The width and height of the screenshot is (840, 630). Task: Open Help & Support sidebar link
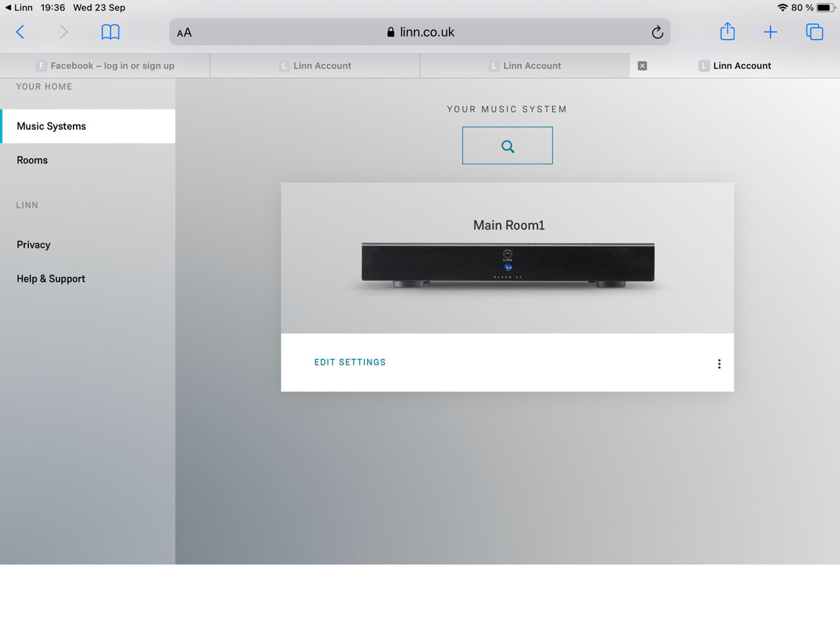(x=51, y=279)
